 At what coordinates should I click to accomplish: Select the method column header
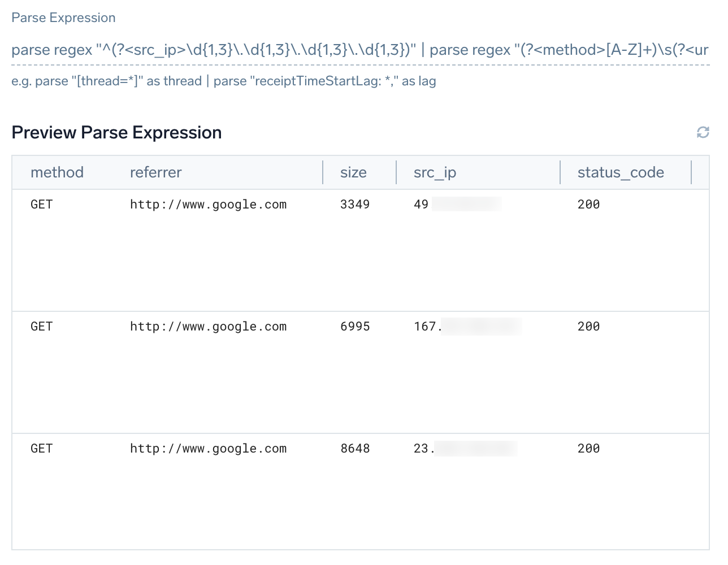coord(57,172)
